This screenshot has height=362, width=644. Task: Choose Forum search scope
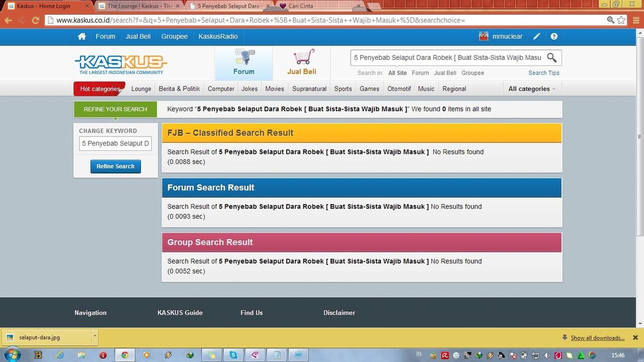click(420, 73)
